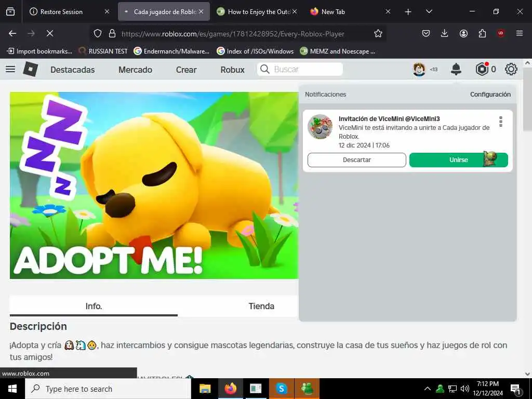
Task: Bookmark this page with the star icon
Action: coord(378,33)
